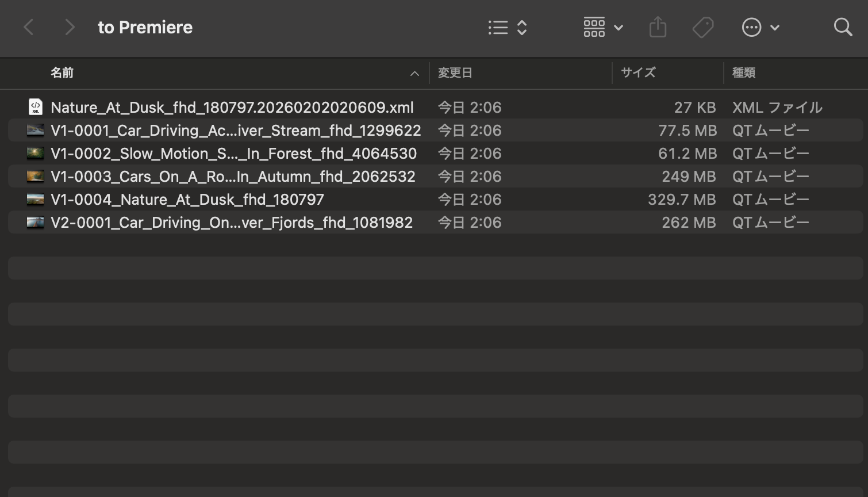Click the search magnifying glass
Viewport: 868px width, 497px height.
(x=842, y=27)
